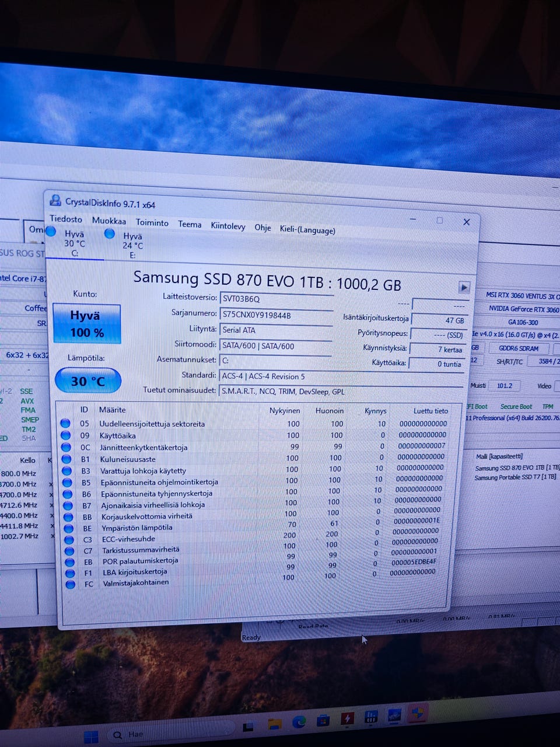Open the Task View taskbar icon
This screenshot has width=560, height=747.
tap(248, 727)
